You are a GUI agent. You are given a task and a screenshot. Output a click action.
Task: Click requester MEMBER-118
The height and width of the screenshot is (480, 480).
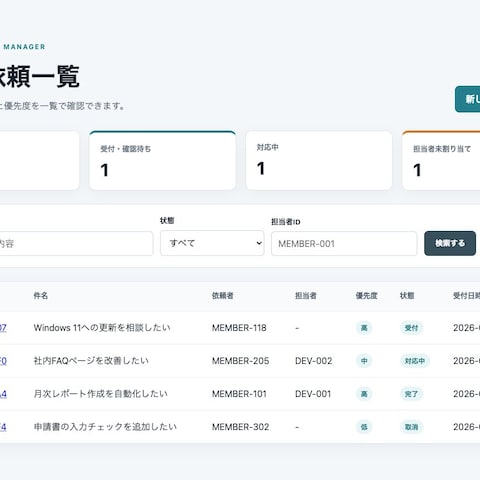(x=239, y=328)
